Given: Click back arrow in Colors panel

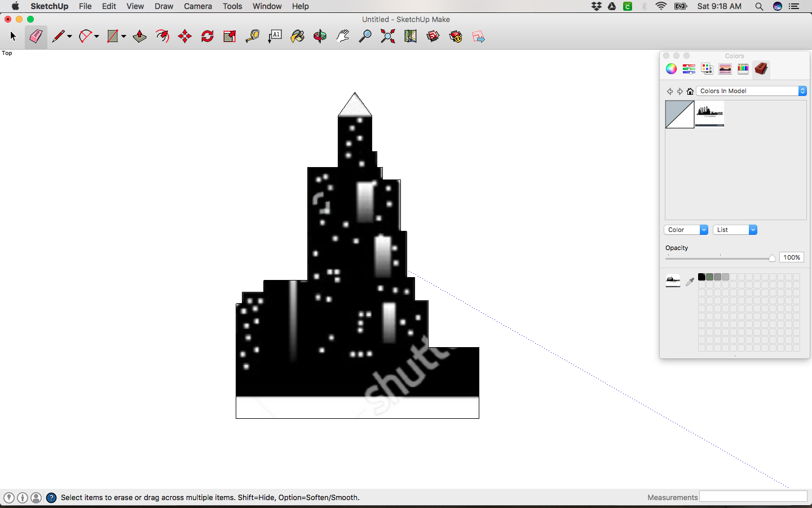Looking at the screenshot, I should pyautogui.click(x=670, y=91).
